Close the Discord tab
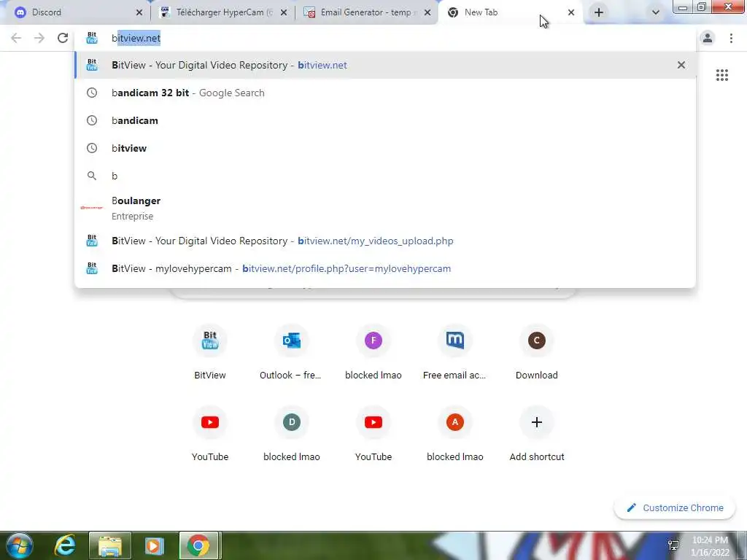 coord(139,13)
